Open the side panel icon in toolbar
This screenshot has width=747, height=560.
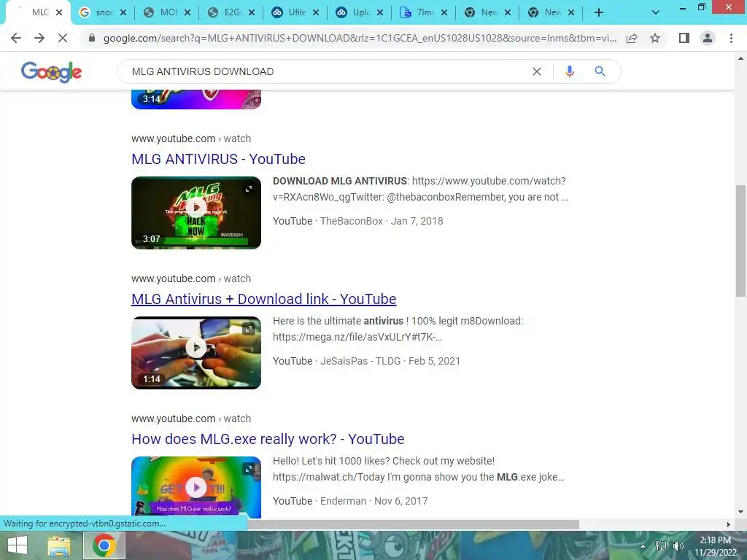point(684,38)
